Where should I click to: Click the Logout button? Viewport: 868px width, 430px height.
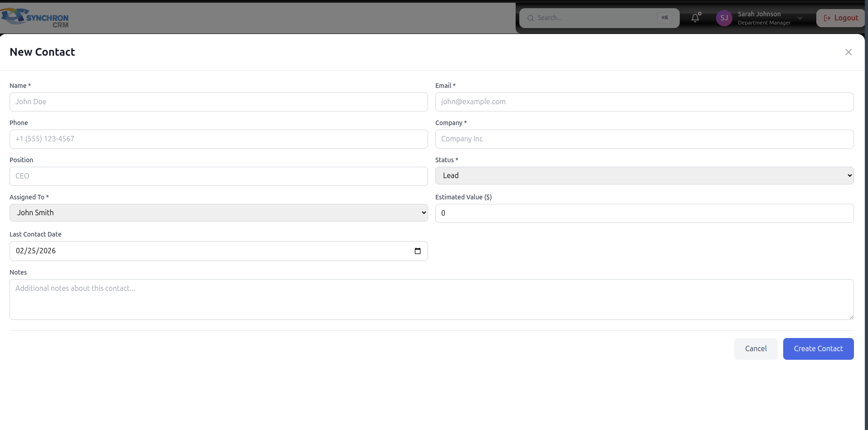click(x=840, y=18)
